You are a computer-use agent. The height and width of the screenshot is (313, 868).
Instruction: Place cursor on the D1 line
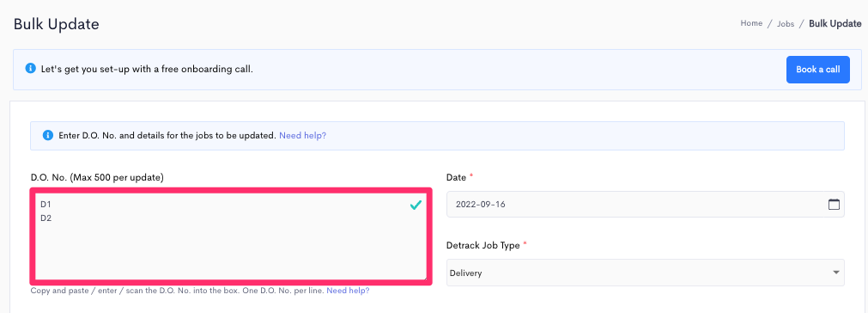pos(46,205)
